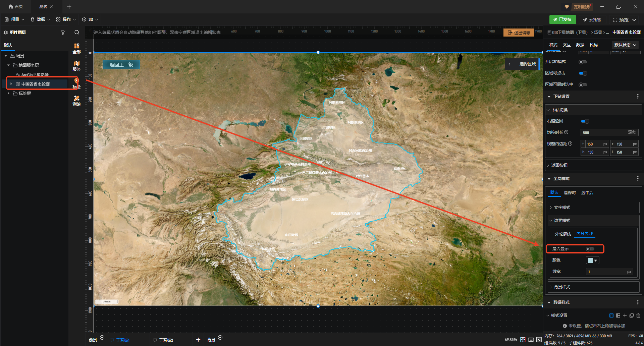The image size is (644, 346).
Task: Click the 切换时长 input field
Action: click(604, 133)
